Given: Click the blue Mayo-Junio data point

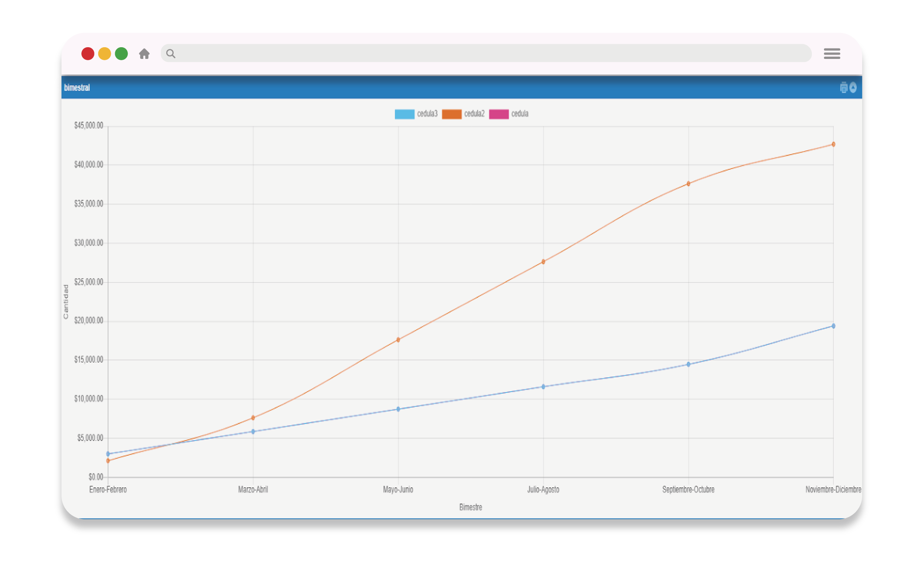Looking at the screenshot, I should pyautogui.click(x=398, y=409).
